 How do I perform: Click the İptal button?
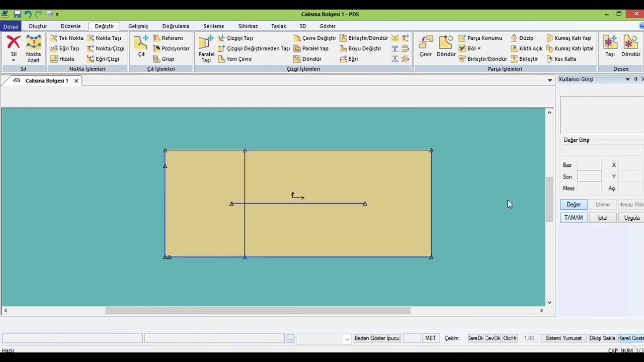(603, 218)
